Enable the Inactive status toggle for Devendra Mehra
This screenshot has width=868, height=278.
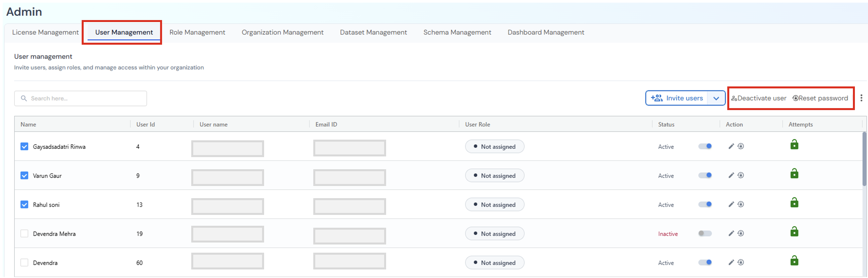coord(705,233)
